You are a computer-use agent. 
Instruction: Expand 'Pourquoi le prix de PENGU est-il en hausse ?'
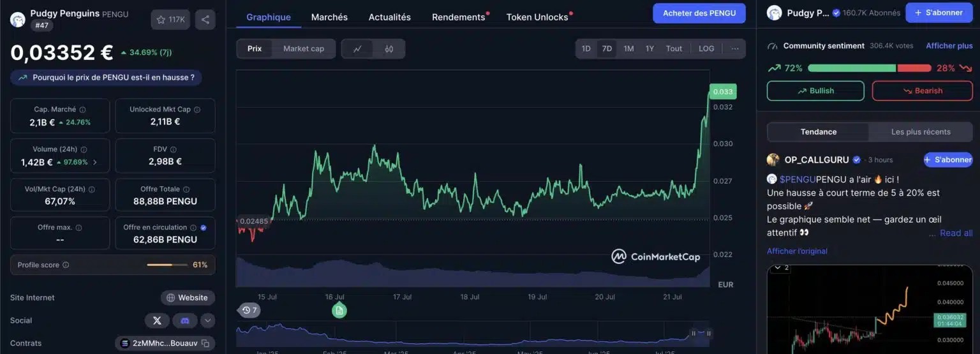pyautogui.click(x=106, y=77)
